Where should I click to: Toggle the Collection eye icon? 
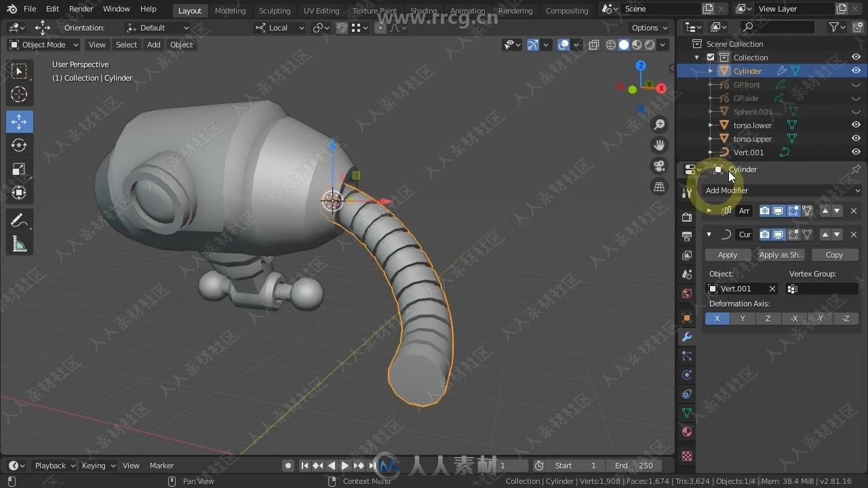856,57
